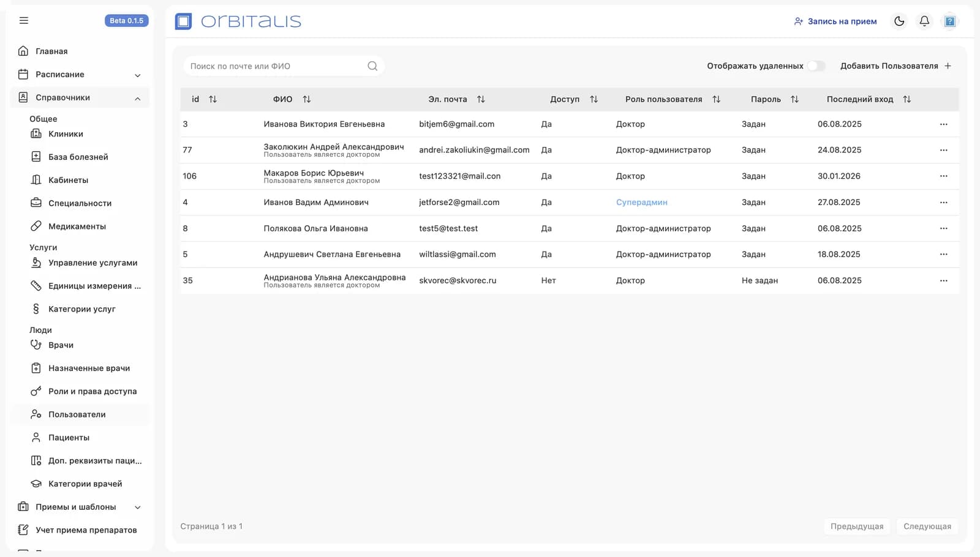Sort by Доступ column arrows
This screenshot has width=980, height=557.
[x=594, y=99]
